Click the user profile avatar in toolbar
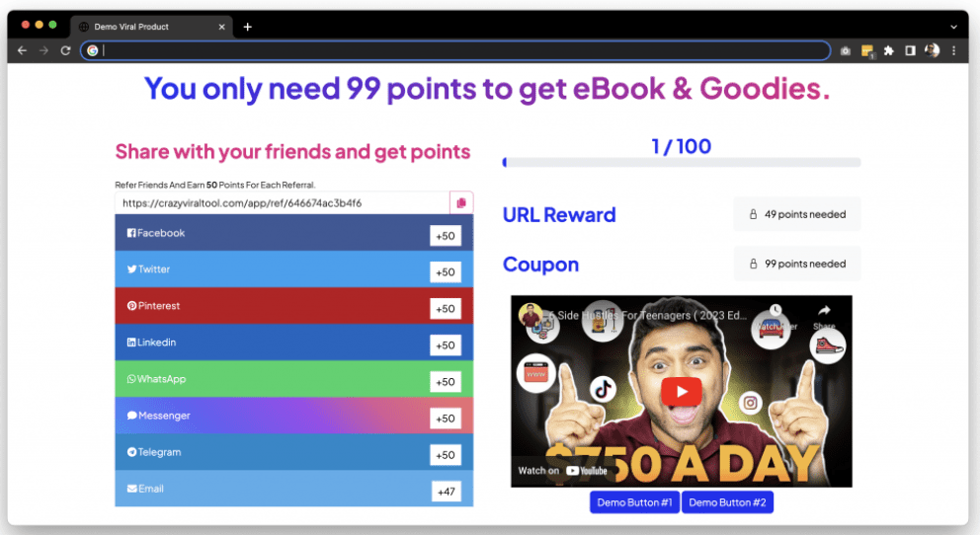Image resolution: width=980 pixels, height=535 pixels. (x=932, y=50)
